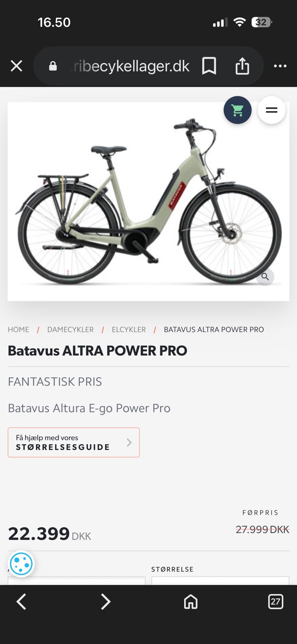
Task: Click the Få hjælp med vores STØRRELSESGUIDE button
Action: point(74,442)
